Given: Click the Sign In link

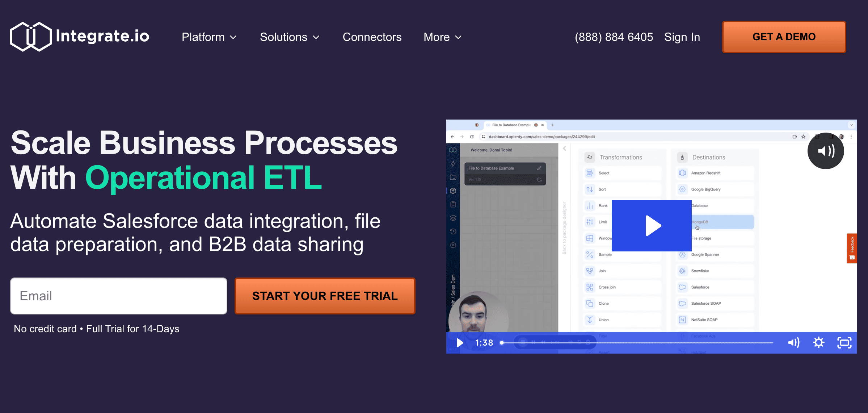Looking at the screenshot, I should (x=682, y=37).
